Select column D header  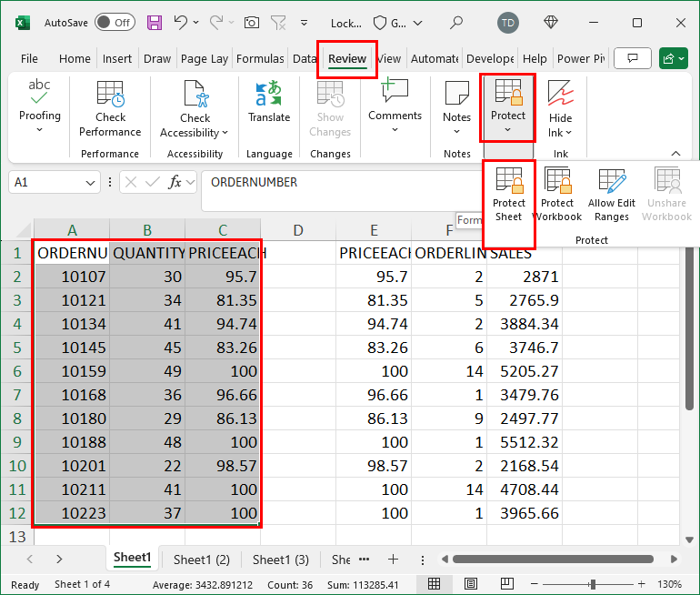point(298,230)
